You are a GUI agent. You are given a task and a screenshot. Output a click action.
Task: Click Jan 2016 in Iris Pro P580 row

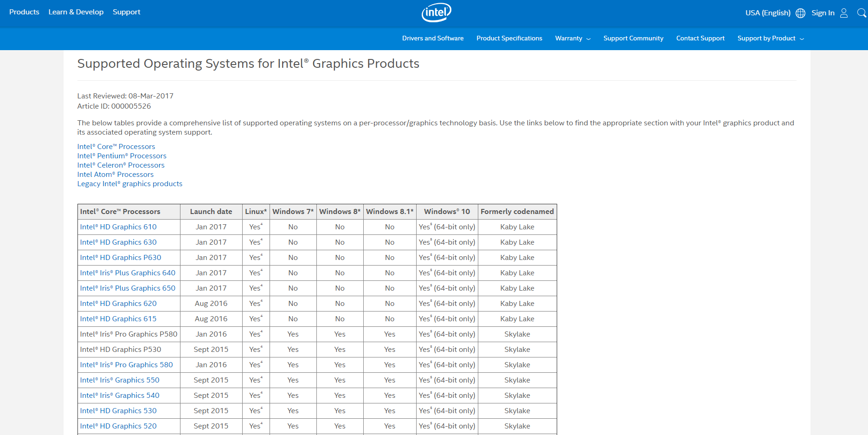point(211,334)
